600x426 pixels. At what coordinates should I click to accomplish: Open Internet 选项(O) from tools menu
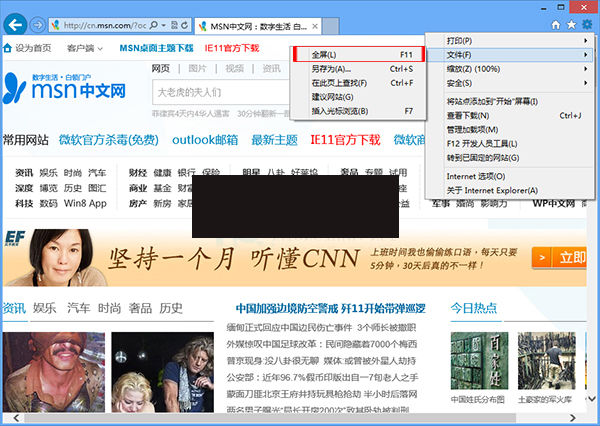[x=478, y=175]
